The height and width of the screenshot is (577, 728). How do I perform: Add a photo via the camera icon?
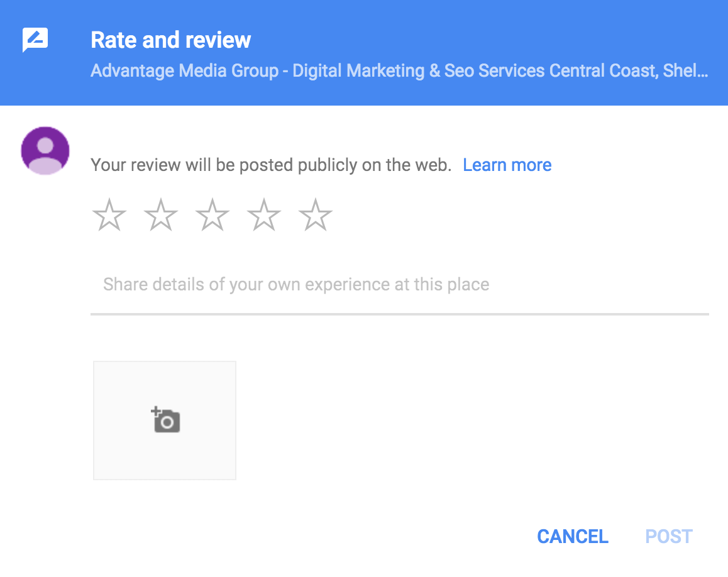click(166, 420)
